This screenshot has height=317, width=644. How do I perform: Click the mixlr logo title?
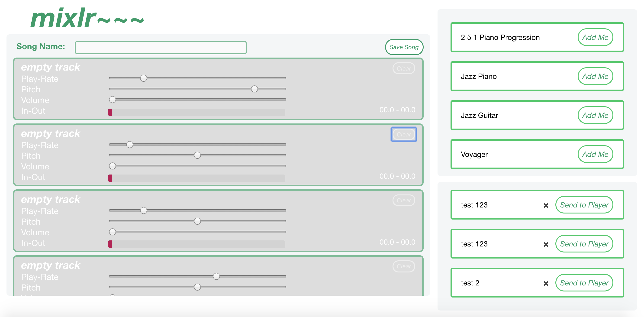(x=87, y=19)
